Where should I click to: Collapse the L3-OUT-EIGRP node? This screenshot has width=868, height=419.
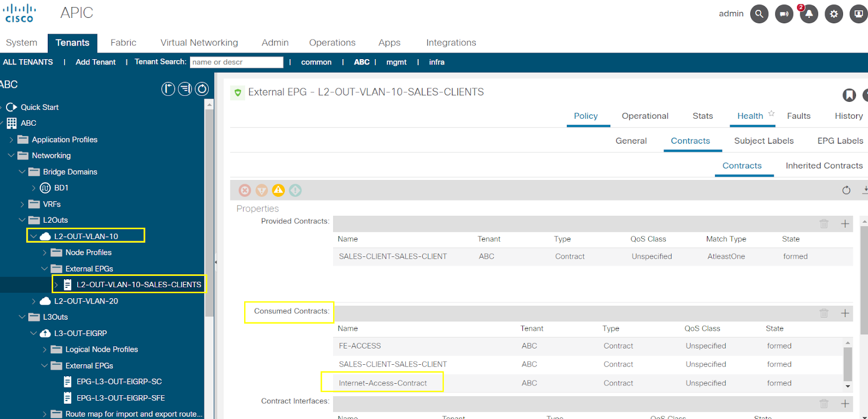[34, 333]
